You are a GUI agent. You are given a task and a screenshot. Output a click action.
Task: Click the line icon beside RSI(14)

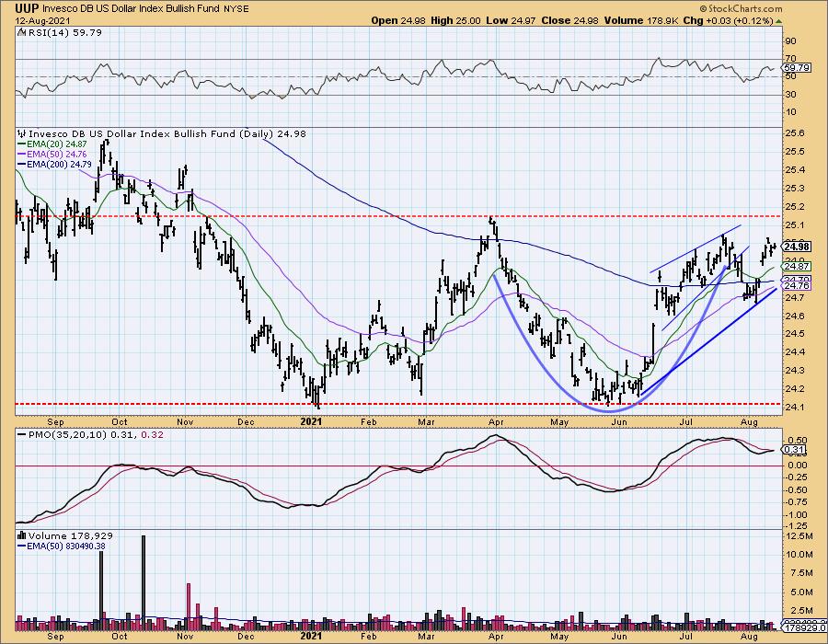[21, 32]
